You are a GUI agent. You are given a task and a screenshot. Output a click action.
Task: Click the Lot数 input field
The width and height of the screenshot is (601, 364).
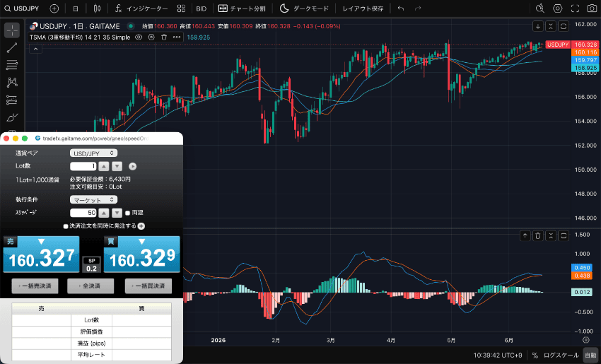click(83, 166)
